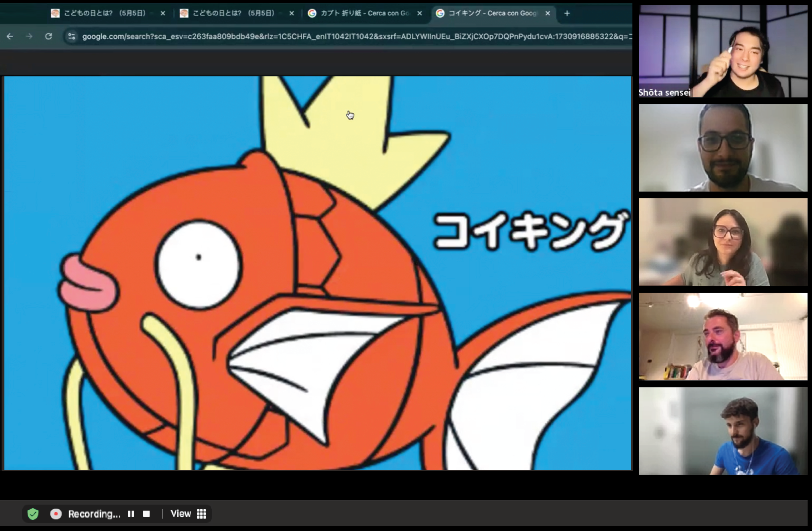Pause the recording
This screenshot has width=812, height=531.
click(131, 514)
